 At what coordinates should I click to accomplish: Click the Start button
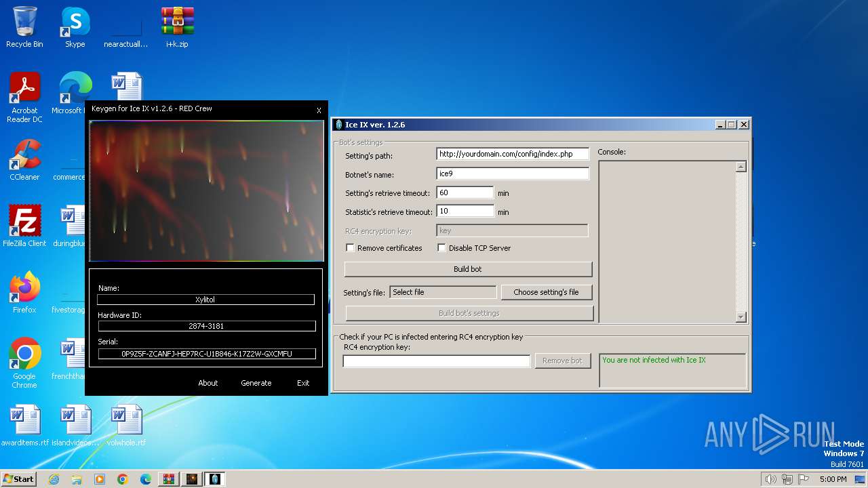18,479
